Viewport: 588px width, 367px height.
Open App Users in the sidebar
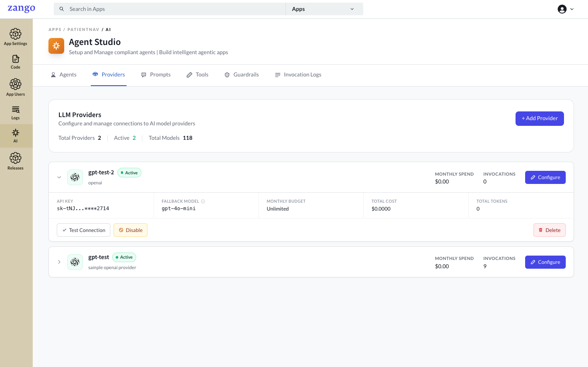point(16,87)
